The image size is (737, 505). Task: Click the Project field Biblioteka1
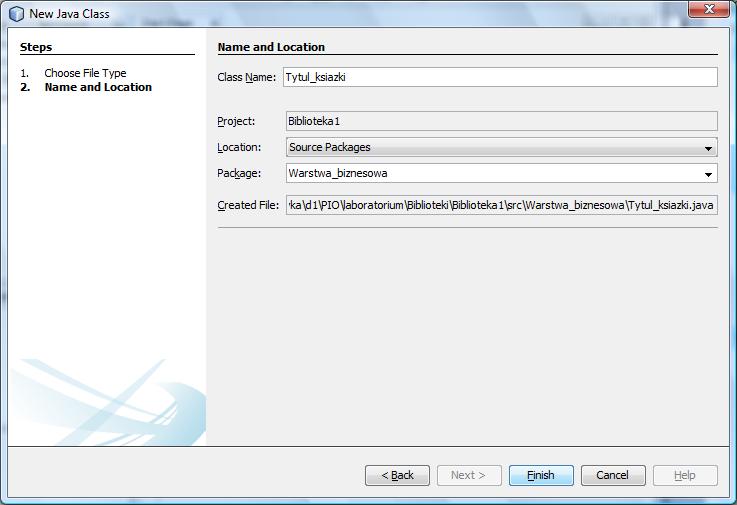click(502, 121)
